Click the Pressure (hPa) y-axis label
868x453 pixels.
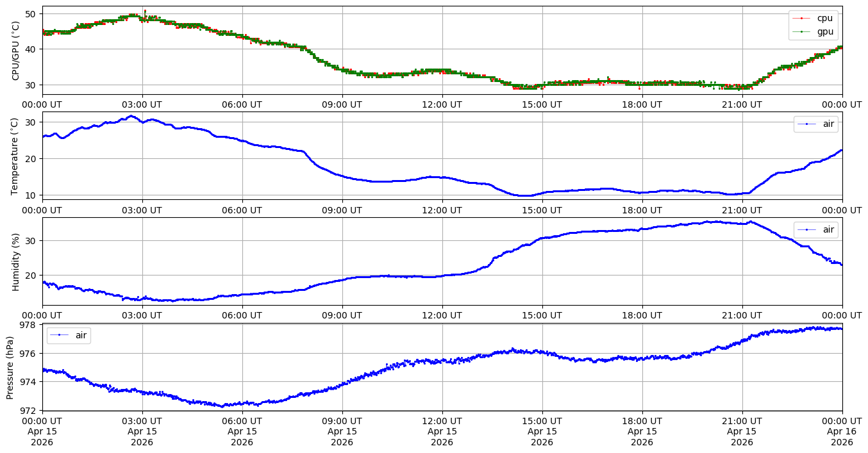click(10, 367)
